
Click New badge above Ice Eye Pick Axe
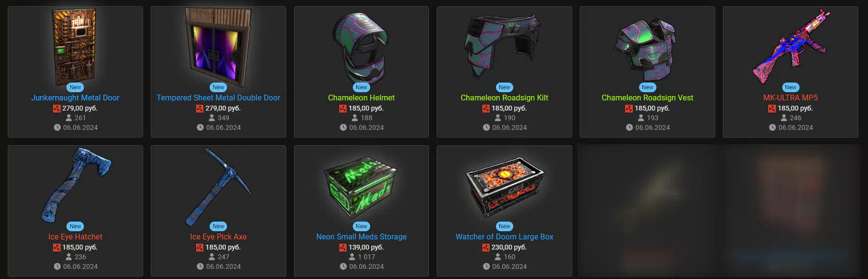[218, 226]
